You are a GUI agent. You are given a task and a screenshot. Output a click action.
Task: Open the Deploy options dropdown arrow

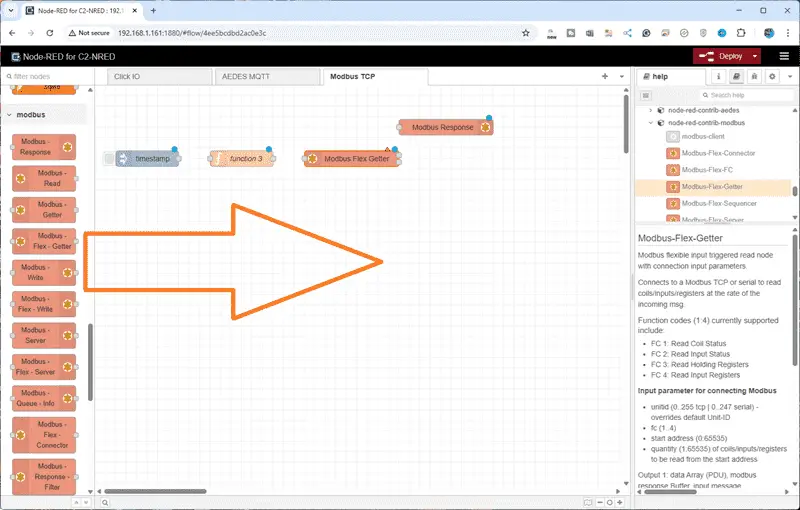tap(755, 56)
